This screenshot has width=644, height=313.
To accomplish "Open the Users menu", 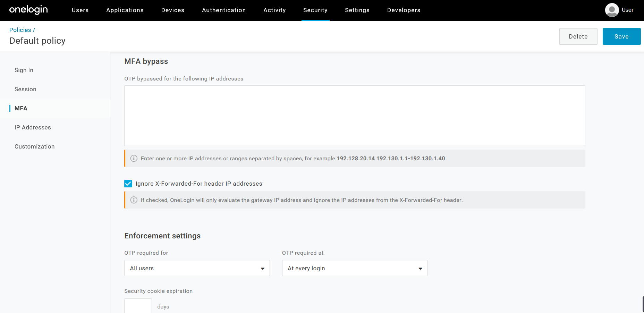I will click(80, 10).
